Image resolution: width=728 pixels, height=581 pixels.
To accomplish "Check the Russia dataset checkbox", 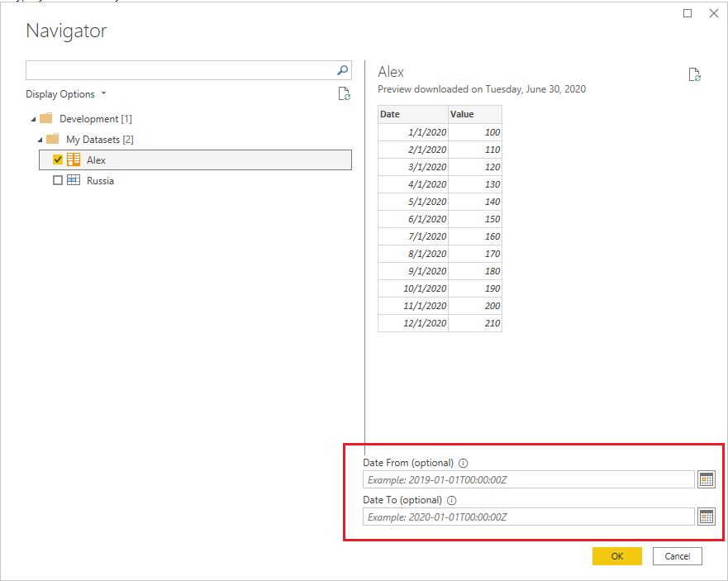I will tap(58, 180).
